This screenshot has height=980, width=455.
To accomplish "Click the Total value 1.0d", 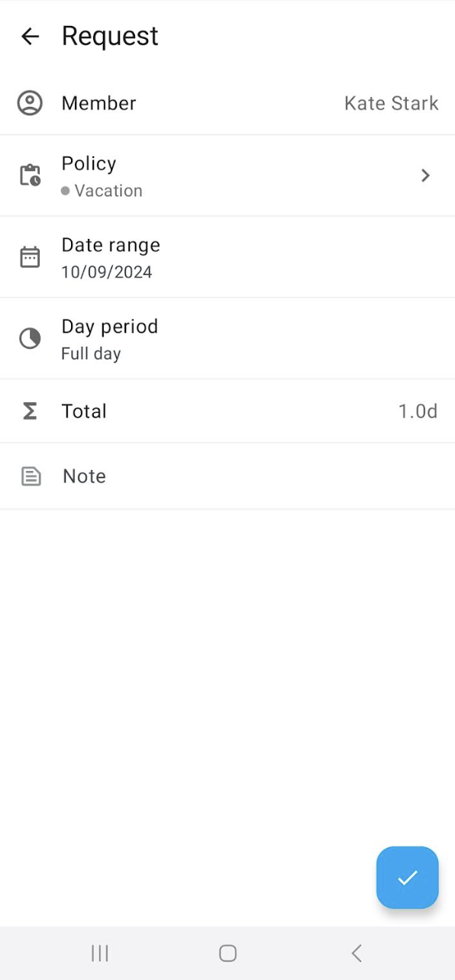I will tap(418, 411).
